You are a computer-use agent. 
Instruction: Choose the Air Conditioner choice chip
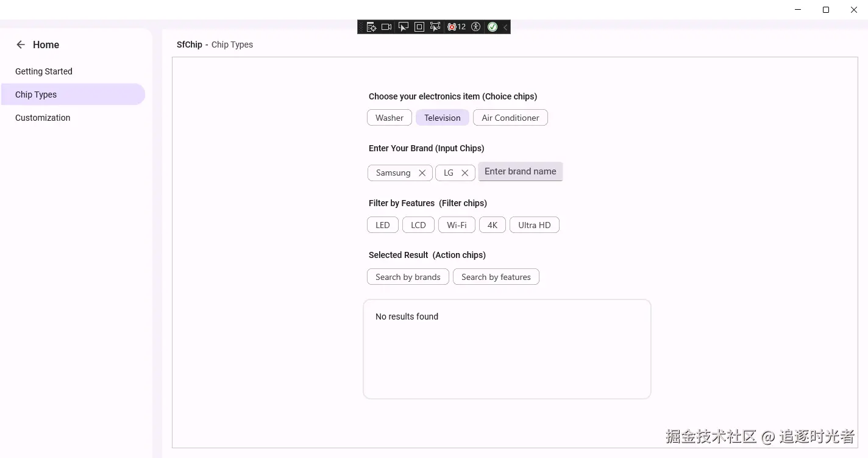tap(510, 118)
